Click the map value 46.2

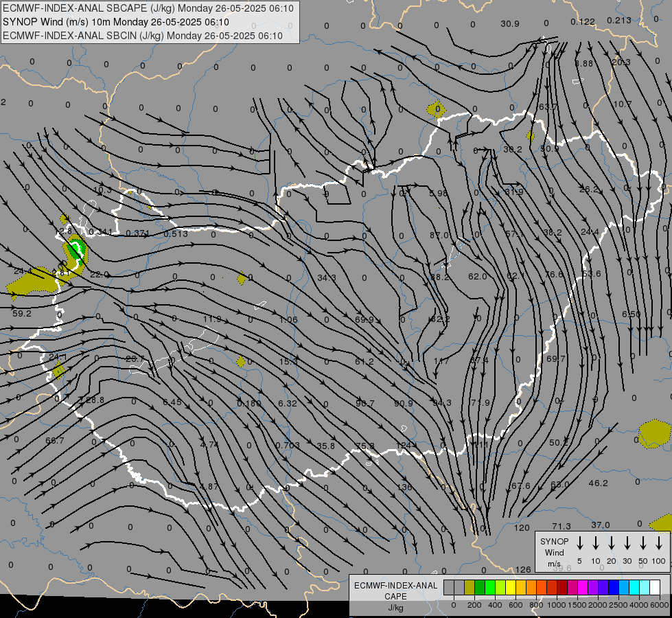click(598, 483)
